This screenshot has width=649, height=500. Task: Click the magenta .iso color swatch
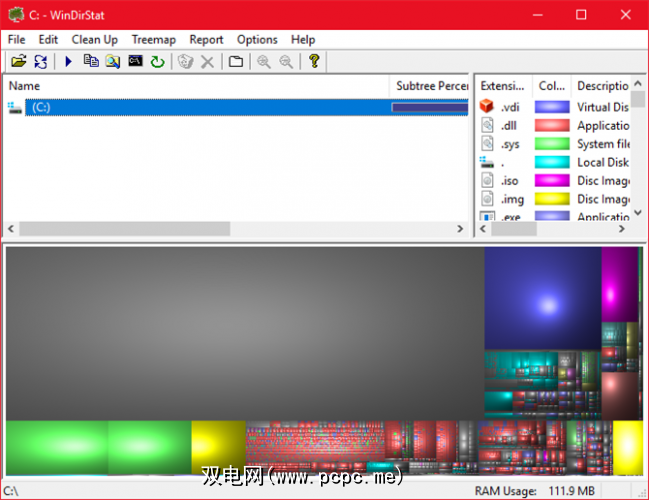552,180
